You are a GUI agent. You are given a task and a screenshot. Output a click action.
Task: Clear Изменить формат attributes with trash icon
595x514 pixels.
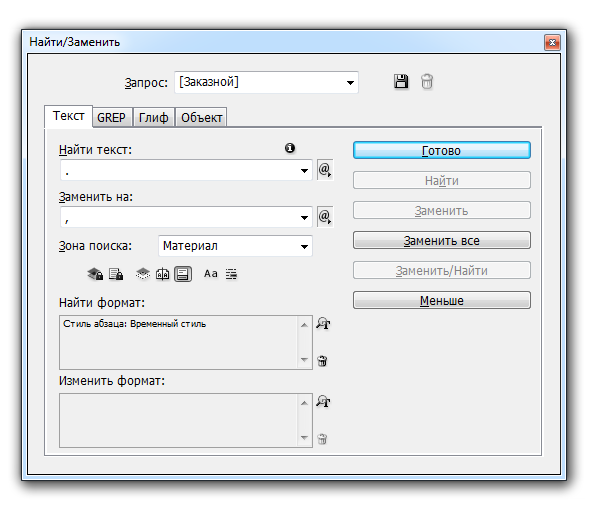(x=322, y=439)
